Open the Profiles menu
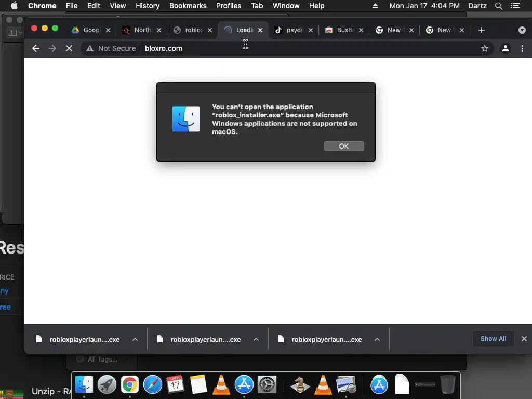Viewport: 532px width, 399px height. (x=229, y=6)
